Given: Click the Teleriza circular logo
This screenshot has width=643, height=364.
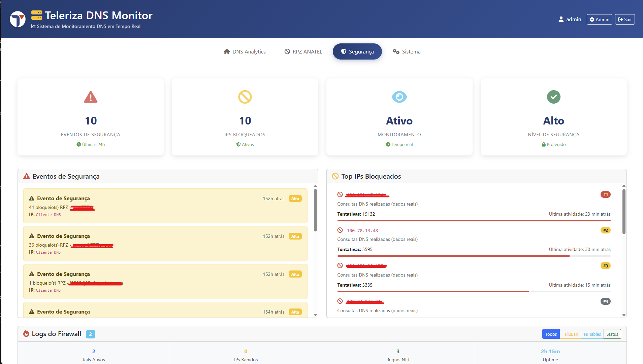Looking at the screenshot, I should coord(18,19).
